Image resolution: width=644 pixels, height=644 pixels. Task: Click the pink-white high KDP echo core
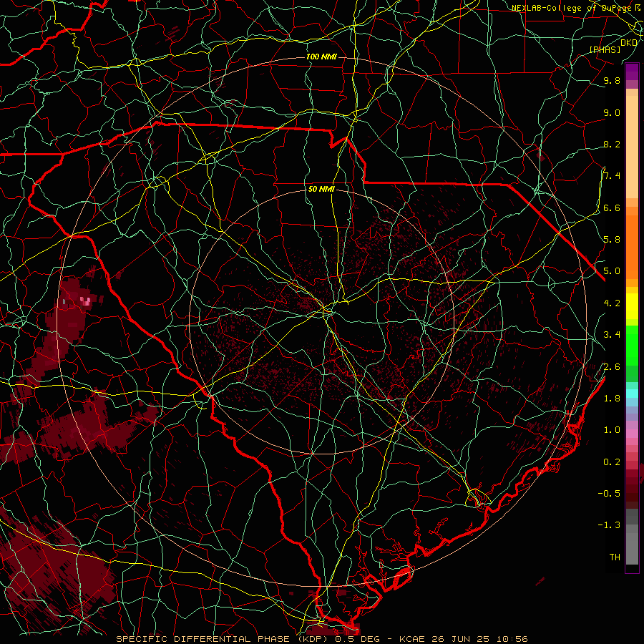[x=85, y=301]
